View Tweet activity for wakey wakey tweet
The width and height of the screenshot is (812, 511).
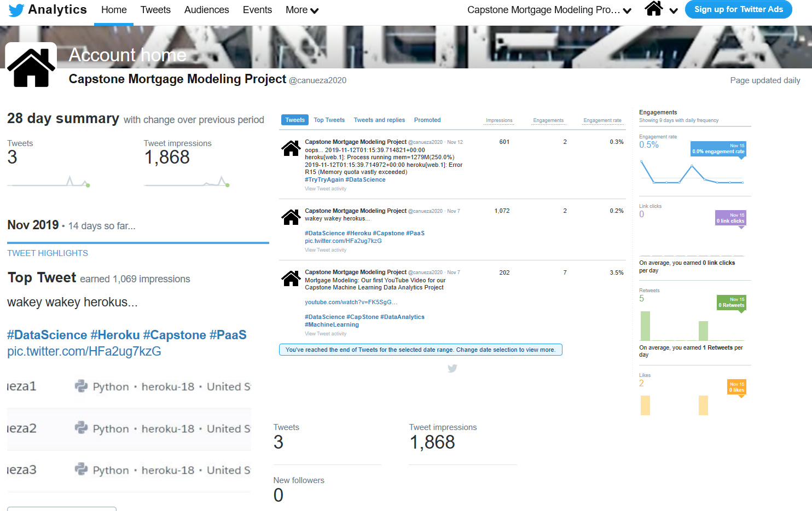tap(326, 250)
